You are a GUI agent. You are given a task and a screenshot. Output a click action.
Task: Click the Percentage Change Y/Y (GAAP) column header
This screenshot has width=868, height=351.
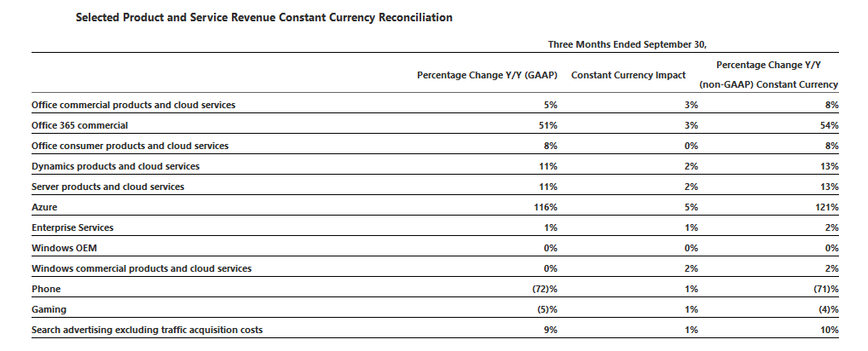click(x=487, y=75)
